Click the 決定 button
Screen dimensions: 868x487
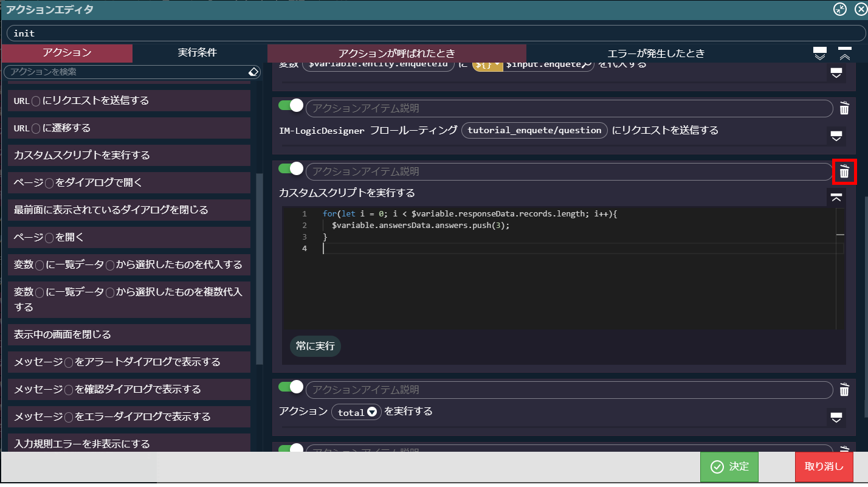tap(729, 467)
